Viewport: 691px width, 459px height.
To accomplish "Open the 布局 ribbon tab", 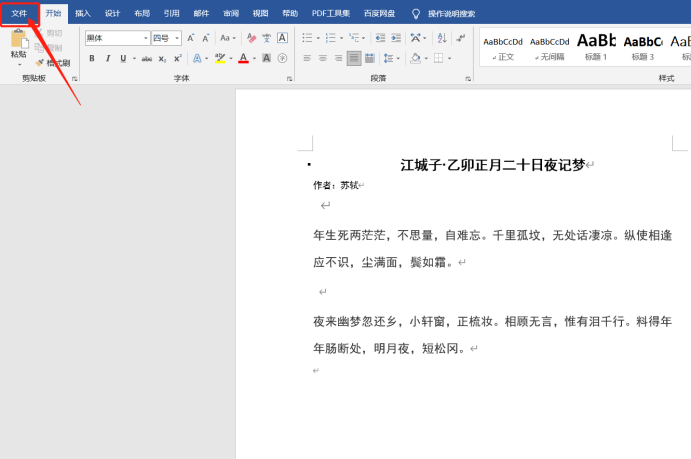I will (x=142, y=14).
